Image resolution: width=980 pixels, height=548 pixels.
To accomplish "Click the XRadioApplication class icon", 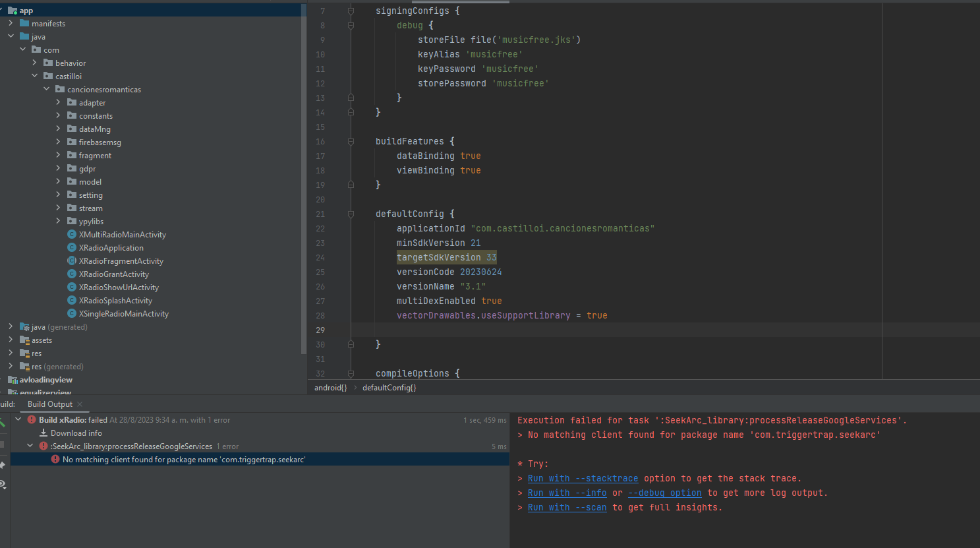I will [x=72, y=247].
